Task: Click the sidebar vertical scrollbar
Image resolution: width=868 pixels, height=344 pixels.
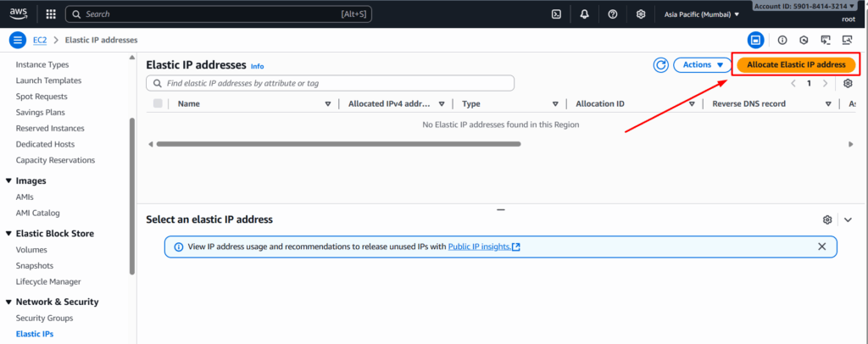Action: click(131, 196)
